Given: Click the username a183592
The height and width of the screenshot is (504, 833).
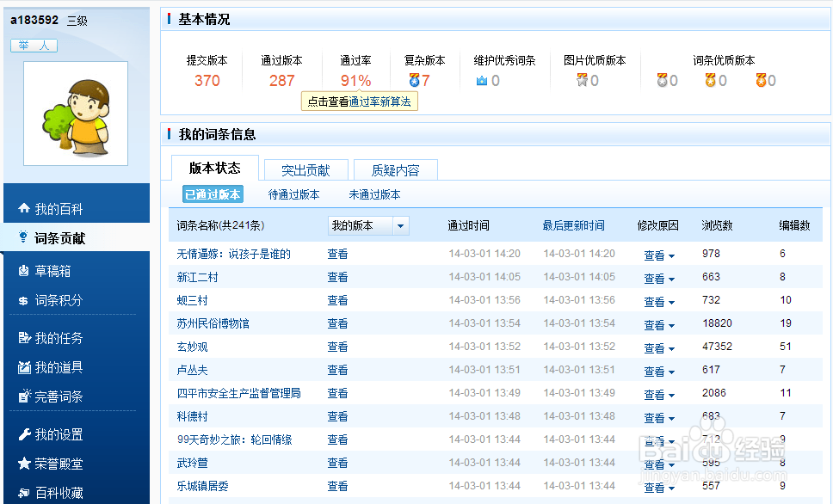Looking at the screenshot, I should (x=34, y=20).
